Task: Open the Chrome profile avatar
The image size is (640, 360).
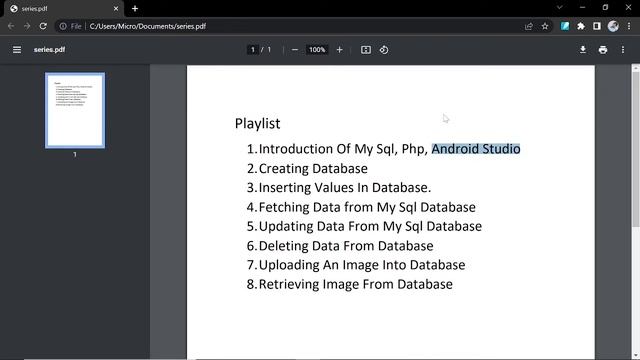Action: click(x=613, y=26)
